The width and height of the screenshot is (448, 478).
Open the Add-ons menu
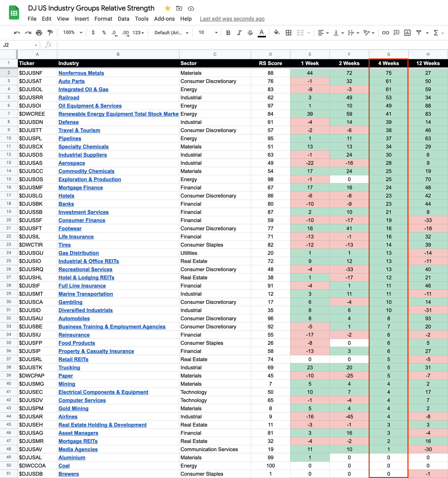(164, 19)
